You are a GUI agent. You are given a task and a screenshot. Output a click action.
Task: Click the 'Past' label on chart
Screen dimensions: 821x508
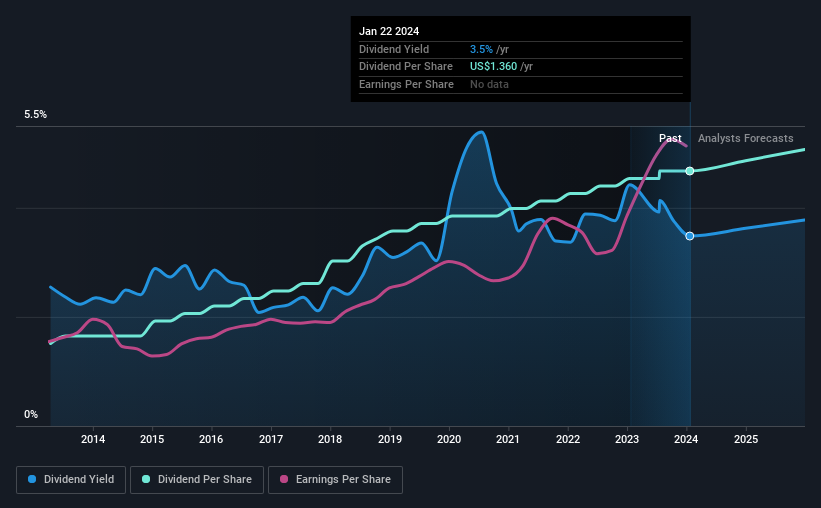click(670, 138)
